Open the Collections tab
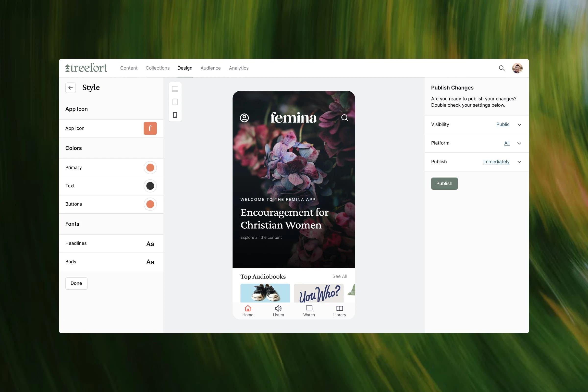Viewport: 588px width, 392px height. click(158, 68)
